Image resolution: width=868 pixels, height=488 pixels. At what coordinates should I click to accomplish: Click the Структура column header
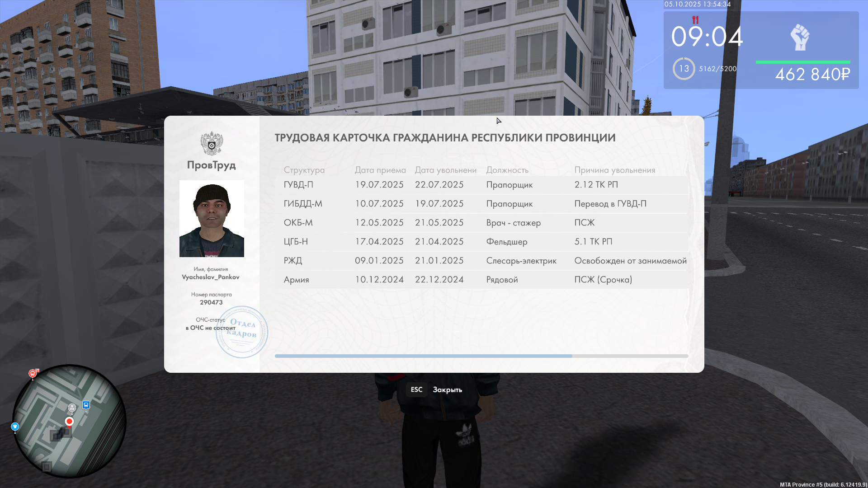(x=304, y=170)
